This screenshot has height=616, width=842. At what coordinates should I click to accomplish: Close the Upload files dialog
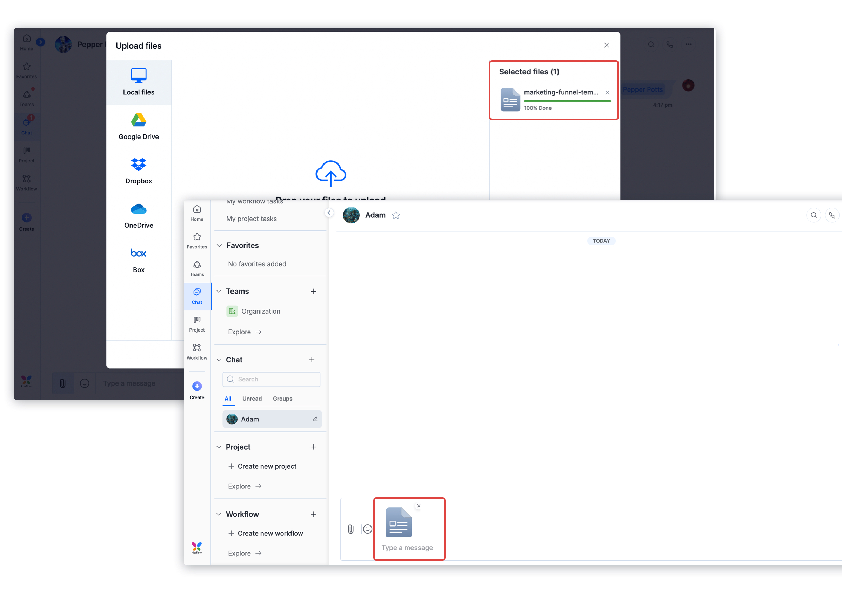[x=606, y=45]
